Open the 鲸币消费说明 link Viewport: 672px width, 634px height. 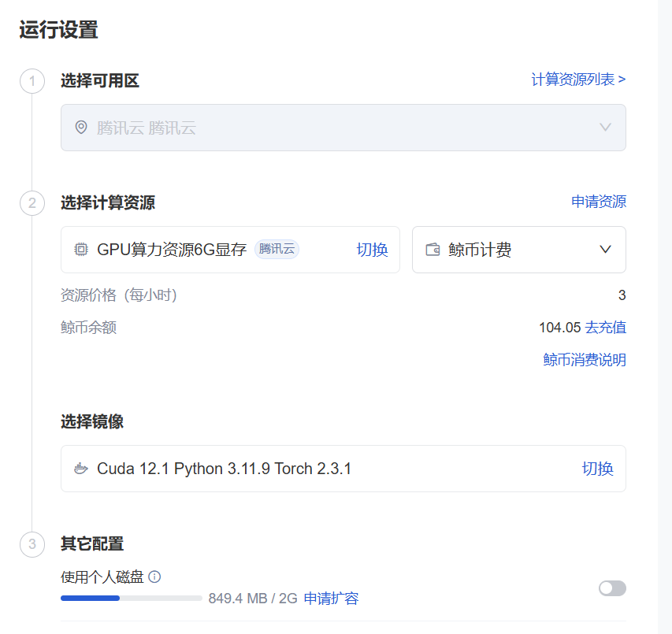(x=585, y=360)
